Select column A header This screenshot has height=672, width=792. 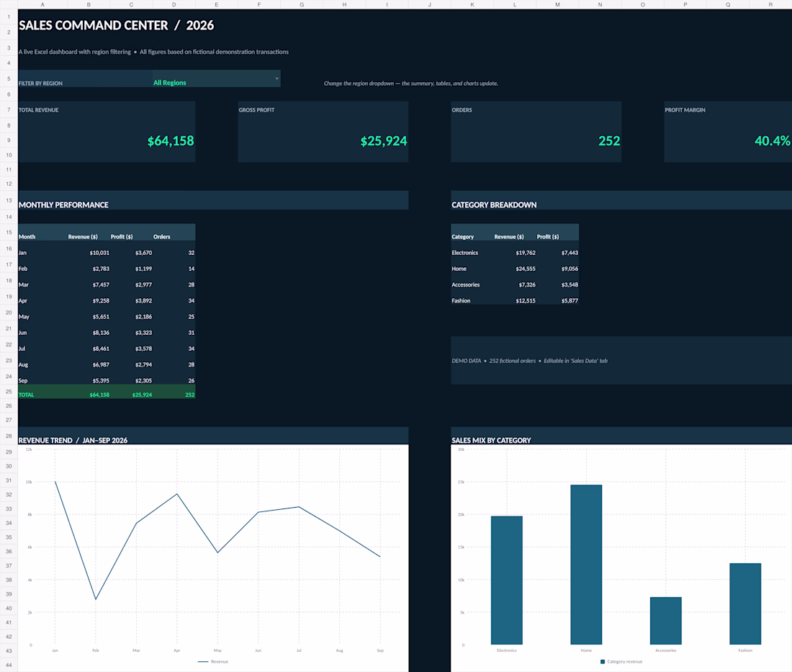point(42,4)
